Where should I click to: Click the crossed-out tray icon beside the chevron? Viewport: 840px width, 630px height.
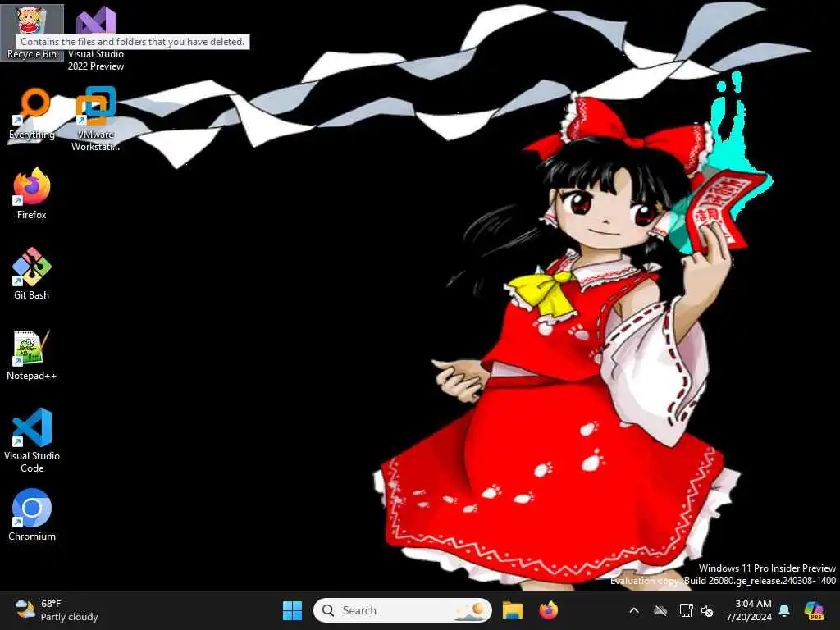(x=660, y=610)
